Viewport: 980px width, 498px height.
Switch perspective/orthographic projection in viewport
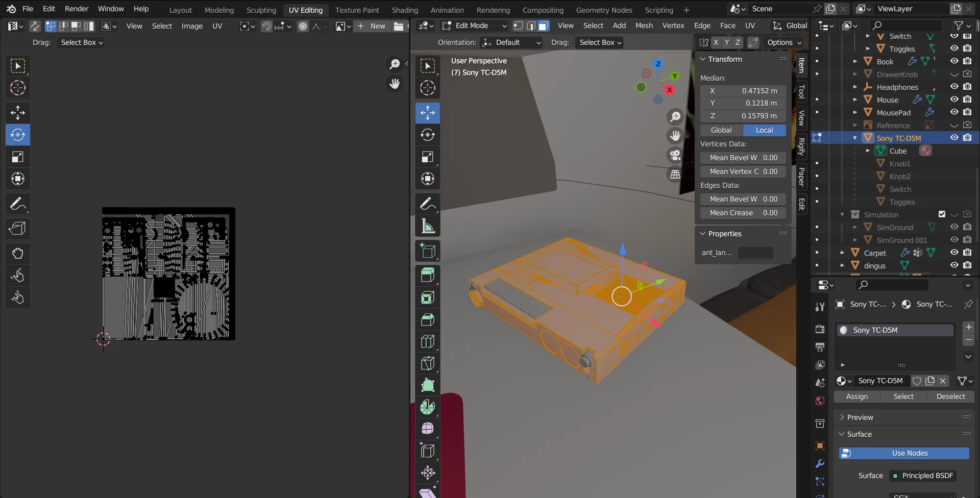pos(675,175)
